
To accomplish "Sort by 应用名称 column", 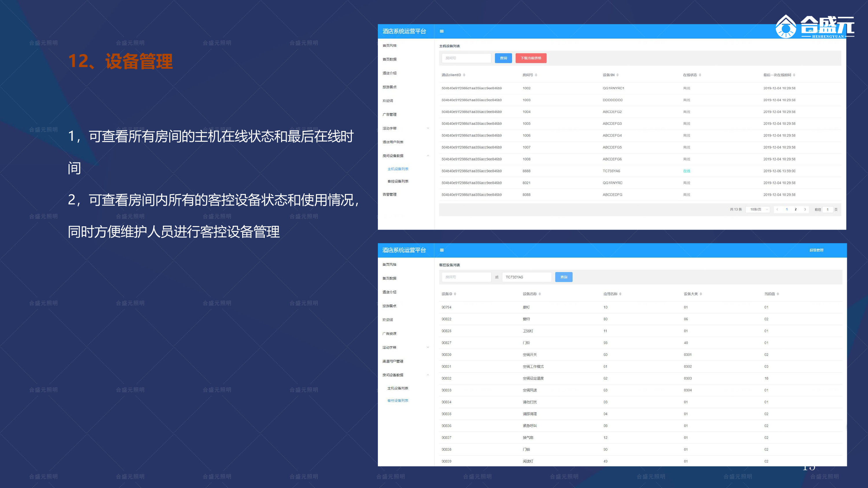I will click(620, 294).
